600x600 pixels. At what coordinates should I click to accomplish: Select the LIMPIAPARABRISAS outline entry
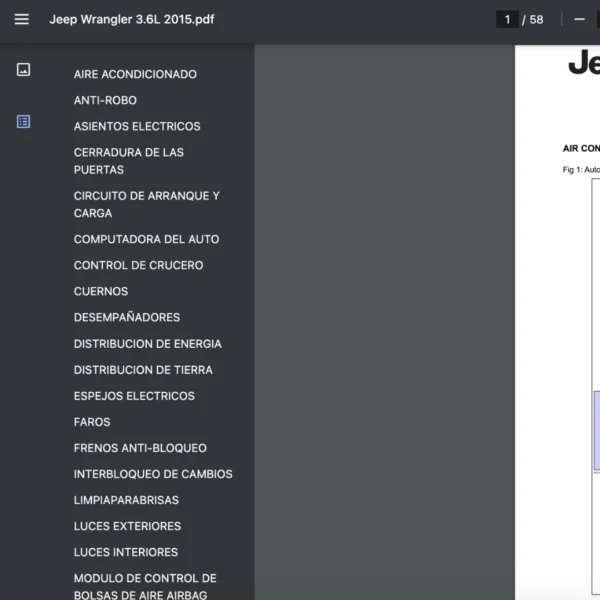click(126, 500)
